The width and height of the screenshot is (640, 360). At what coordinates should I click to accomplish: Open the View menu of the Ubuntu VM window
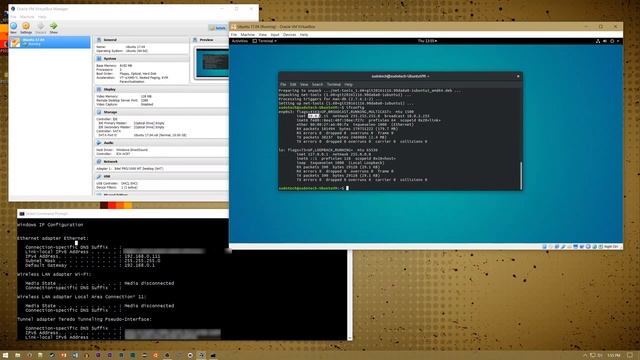click(x=262, y=35)
